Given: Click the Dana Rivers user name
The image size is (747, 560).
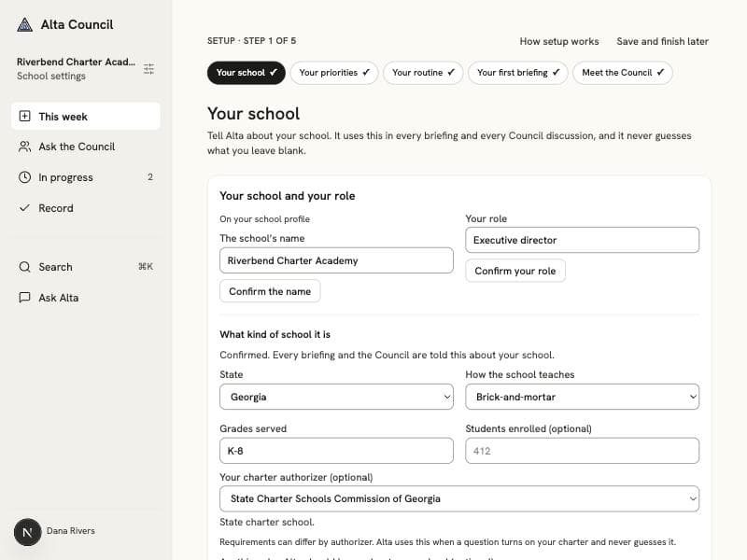Looking at the screenshot, I should [71, 531].
